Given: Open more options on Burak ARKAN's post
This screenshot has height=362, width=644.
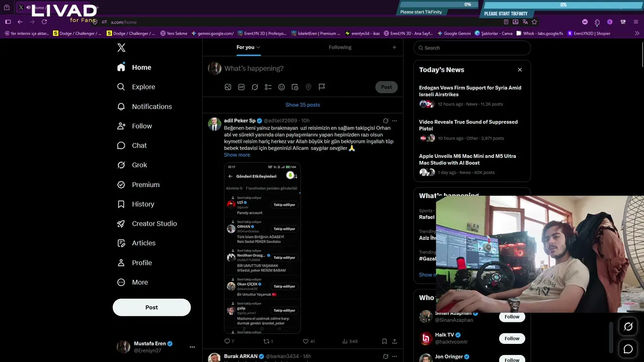Looking at the screenshot, I should click(x=394, y=356).
